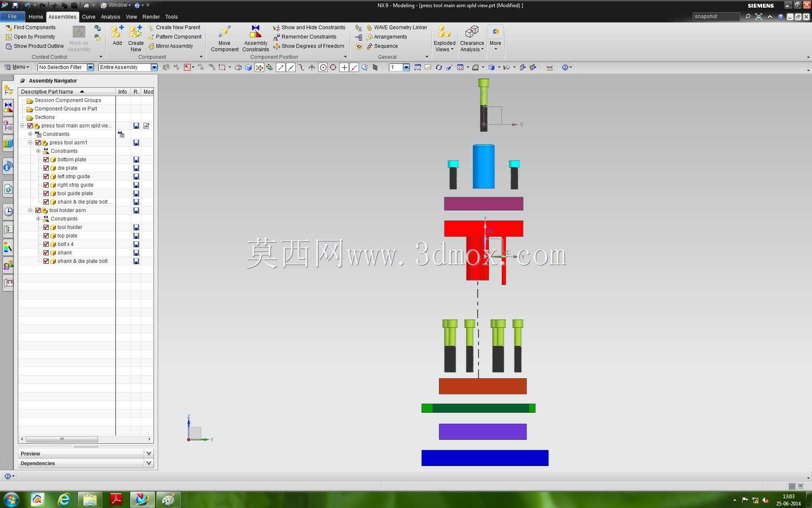Click the Create New component icon

click(x=136, y=38)
